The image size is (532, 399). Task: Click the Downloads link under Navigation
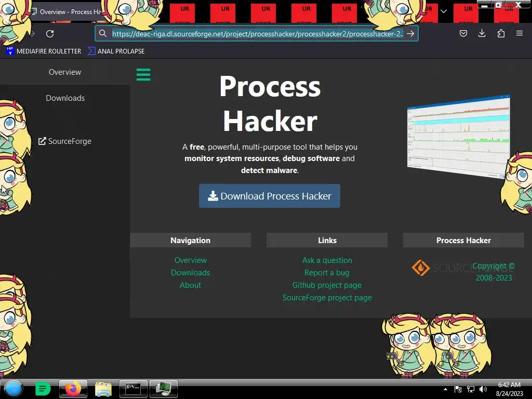pos(190,273)
